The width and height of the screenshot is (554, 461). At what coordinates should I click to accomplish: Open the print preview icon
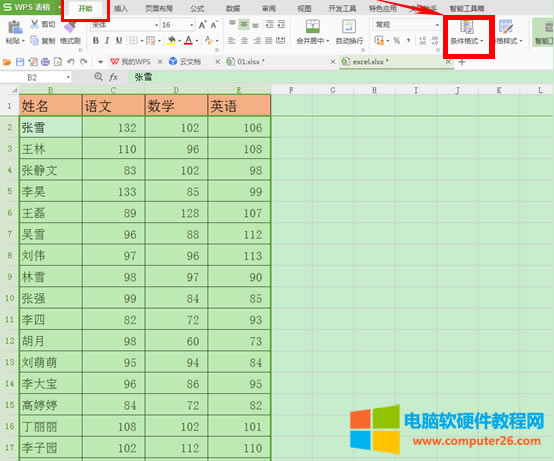coord(58,62)
